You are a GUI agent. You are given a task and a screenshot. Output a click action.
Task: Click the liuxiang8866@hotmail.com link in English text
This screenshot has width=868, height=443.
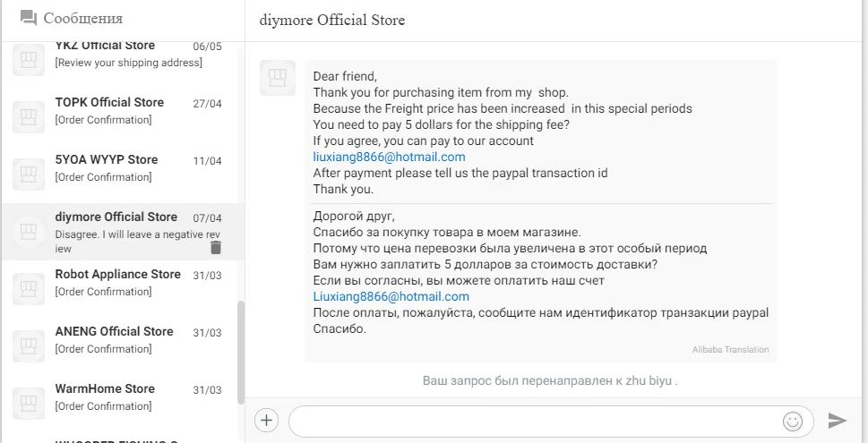[x=388, y=158]
